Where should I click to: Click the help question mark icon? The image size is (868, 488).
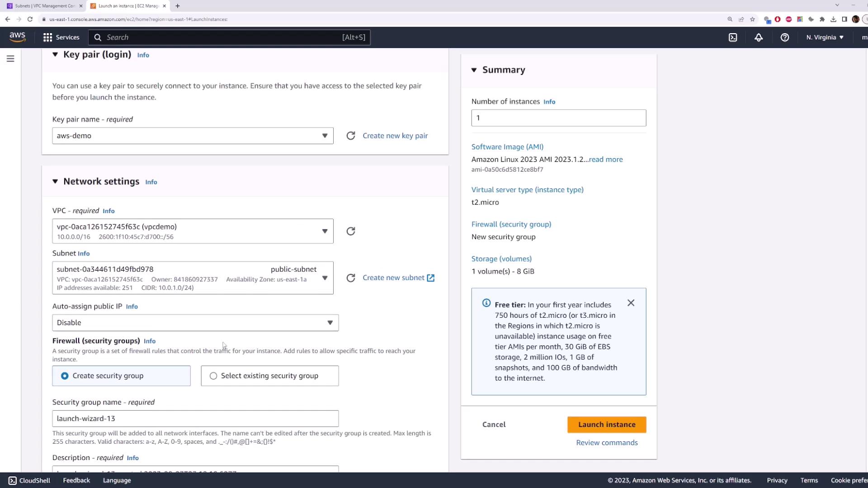785,38
